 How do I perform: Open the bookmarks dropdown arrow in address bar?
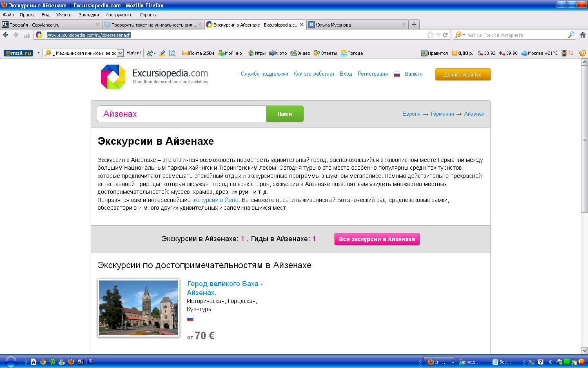438,35
